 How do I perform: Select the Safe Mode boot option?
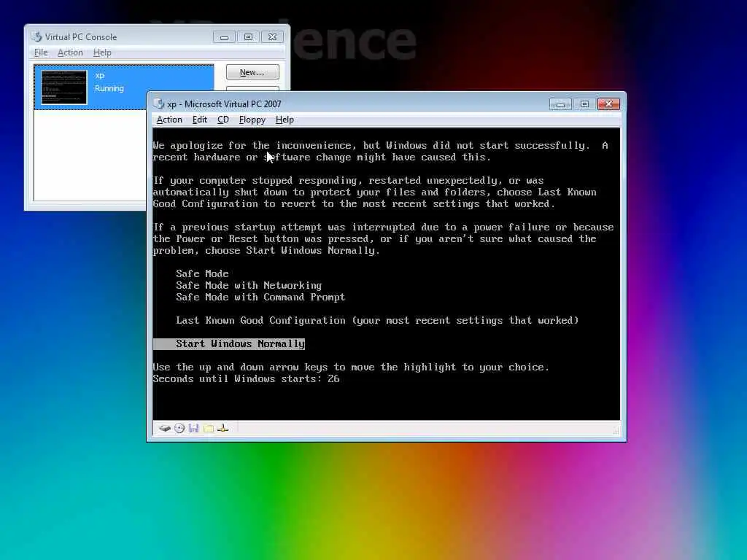coord(202,274)
